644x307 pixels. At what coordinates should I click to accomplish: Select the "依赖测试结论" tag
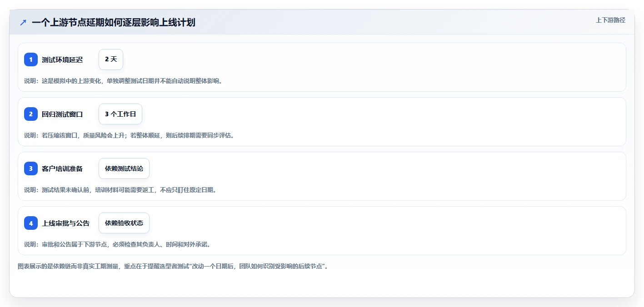pos(124,168)
